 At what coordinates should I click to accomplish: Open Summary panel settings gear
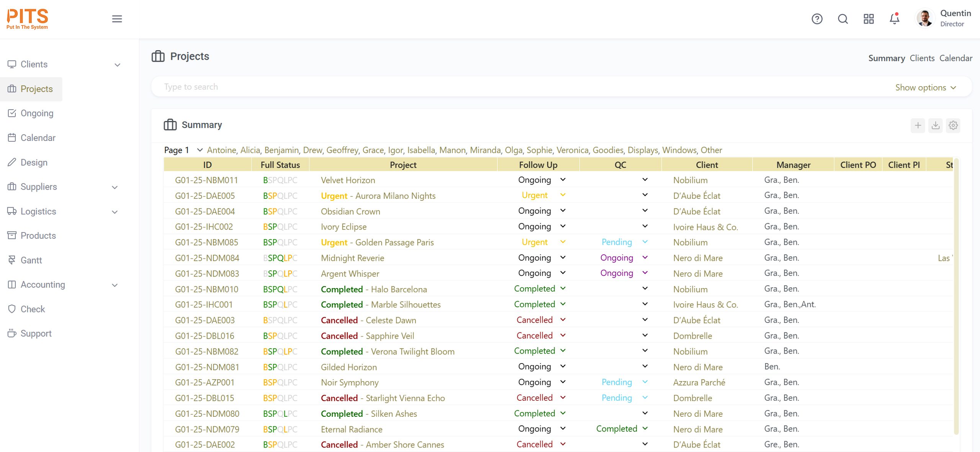[953, 125]
